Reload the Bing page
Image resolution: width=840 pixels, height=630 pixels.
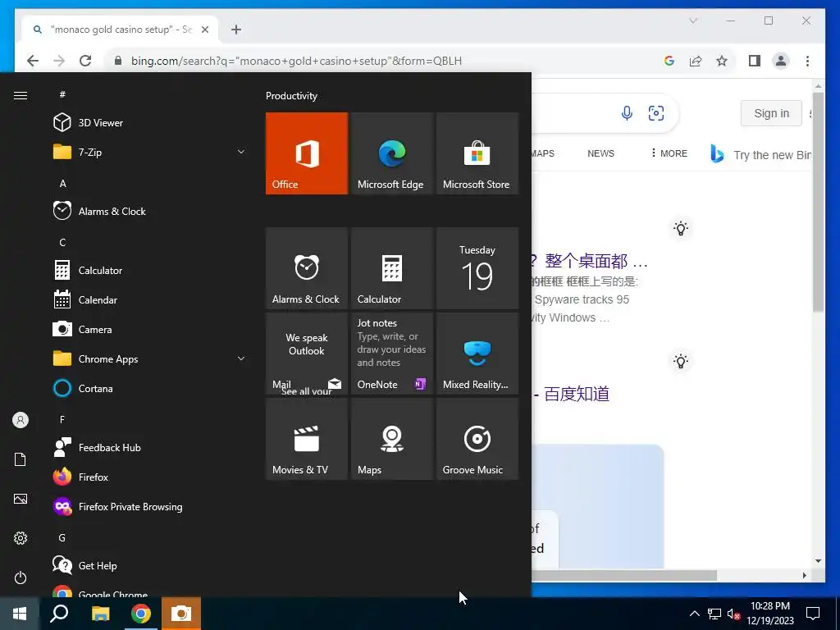(85, 61)
